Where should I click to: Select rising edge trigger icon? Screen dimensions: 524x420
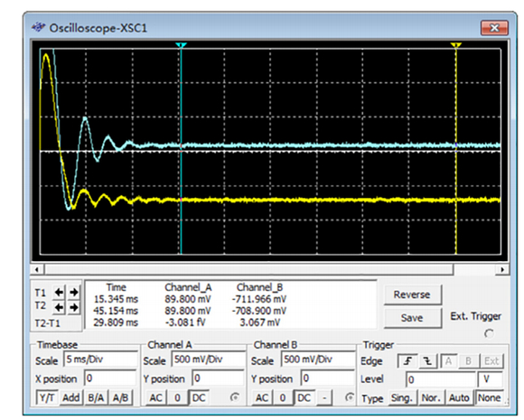(x=407, y=361)
